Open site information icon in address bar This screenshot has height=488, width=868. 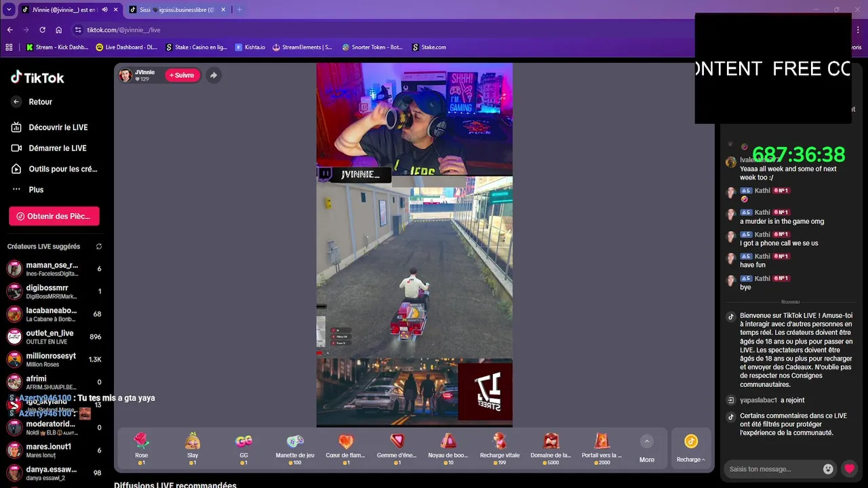tap(78, 30)
